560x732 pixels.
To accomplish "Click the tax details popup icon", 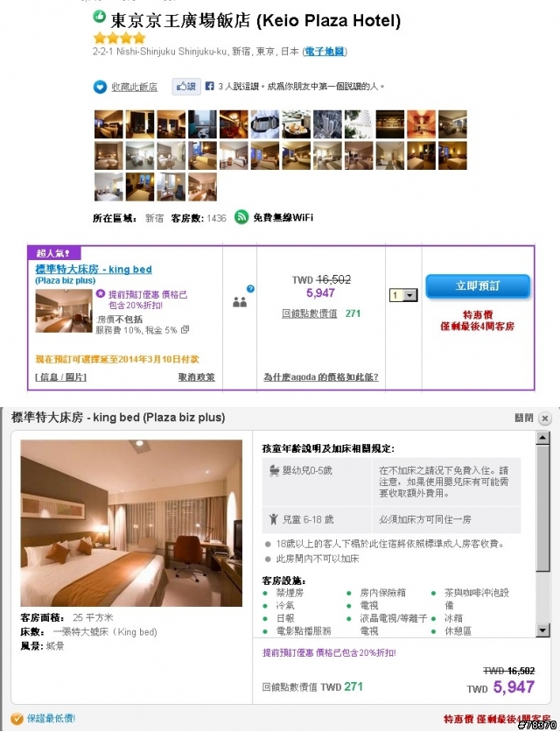I will pyautogui.click(x=185, y=329).
